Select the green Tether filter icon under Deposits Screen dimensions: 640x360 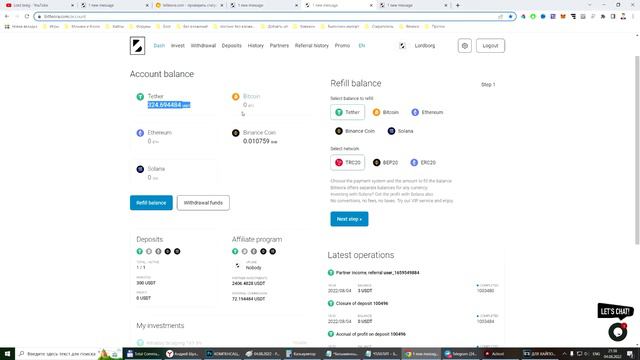[140, 251]
